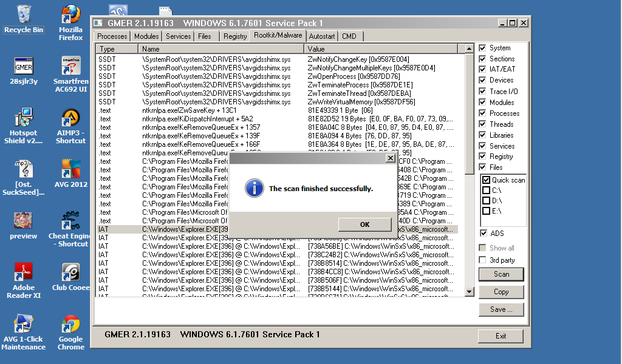Open the Recycle Bin desktop icon

(x=24, y=19)
